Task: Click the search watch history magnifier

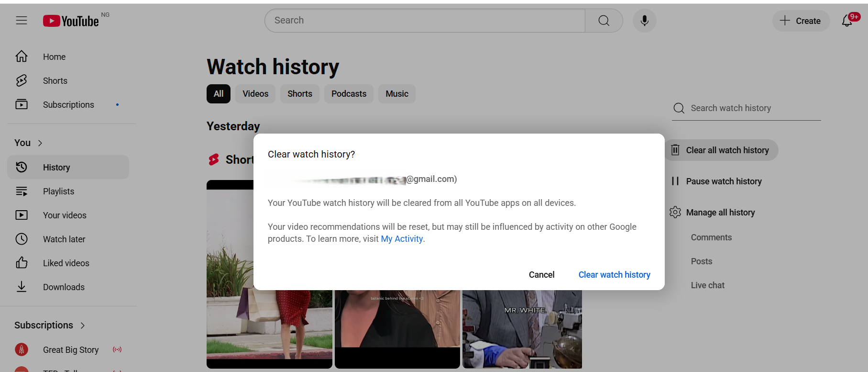Action: [679, 108]
